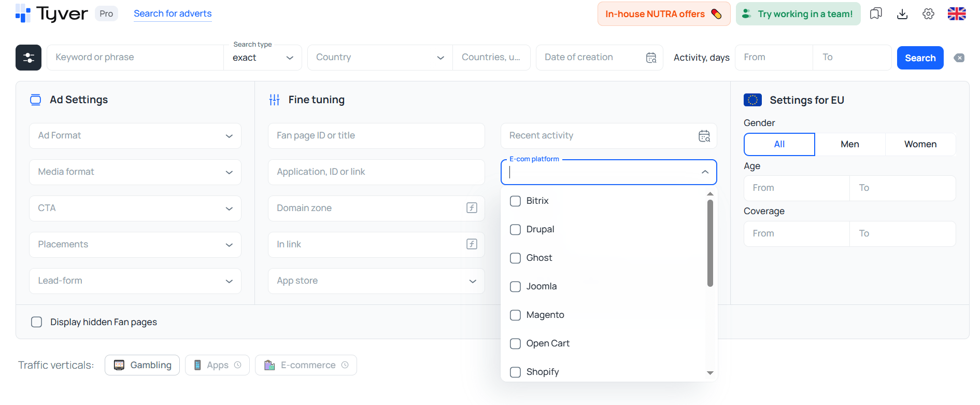Focus the Application, ID or link field
The image size is (980, 405).
[376, 172]
